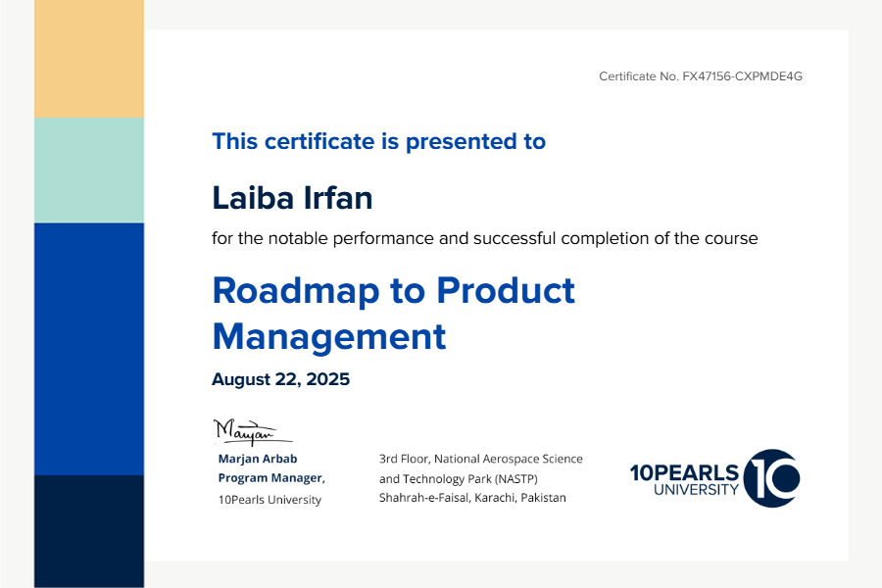
Task: Click the '3rd Floor, National Aerospace Science' line
Action: coord(480,459)
